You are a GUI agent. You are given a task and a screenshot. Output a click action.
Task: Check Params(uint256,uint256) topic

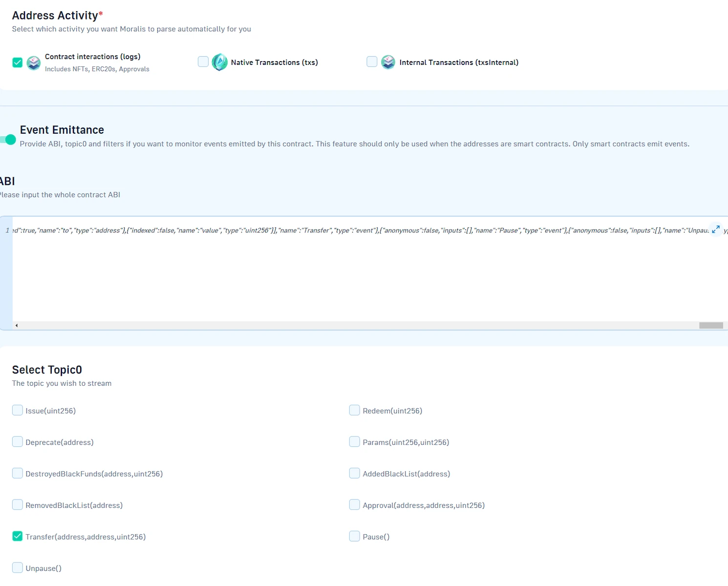click(x=355, y=442)
